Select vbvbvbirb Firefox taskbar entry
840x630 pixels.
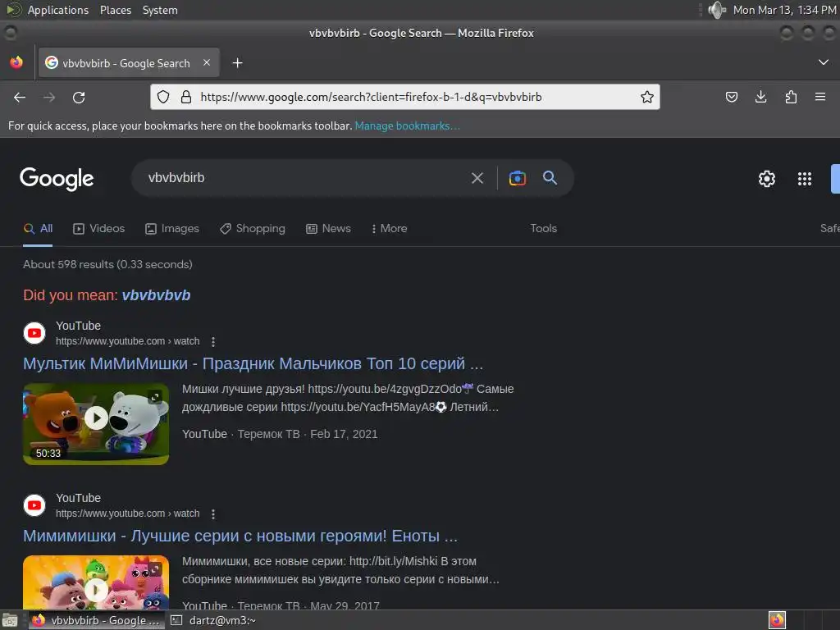click(97, 620)
